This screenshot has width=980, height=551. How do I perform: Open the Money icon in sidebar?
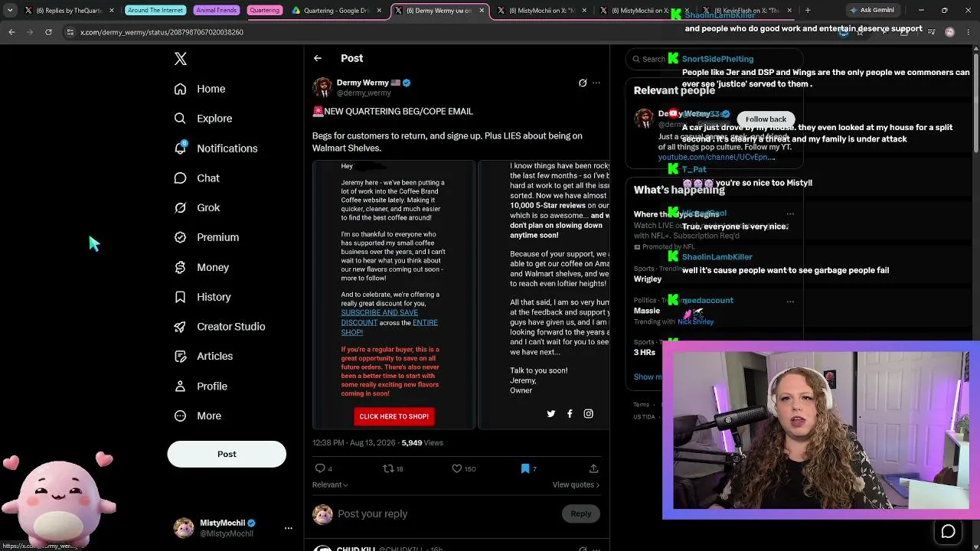[x=180, y=267]
